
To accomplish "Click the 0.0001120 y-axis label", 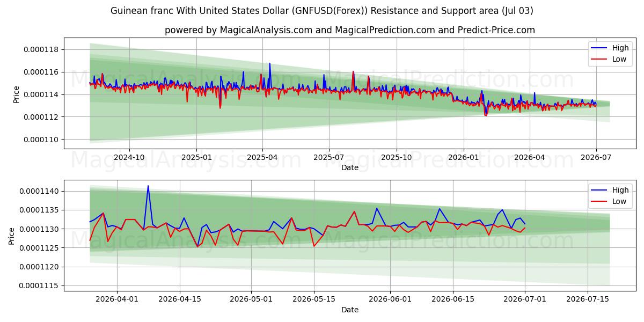I will point(40,267).
